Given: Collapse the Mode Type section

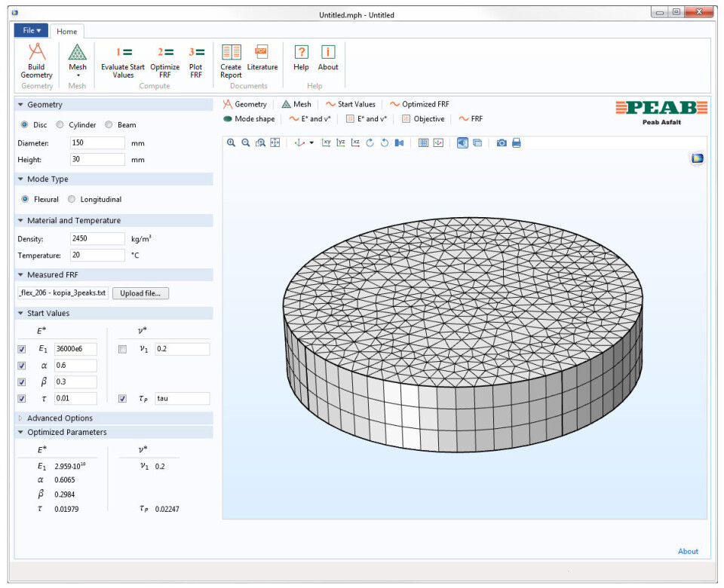Looking at the screenshot, I should click(20, 179).
